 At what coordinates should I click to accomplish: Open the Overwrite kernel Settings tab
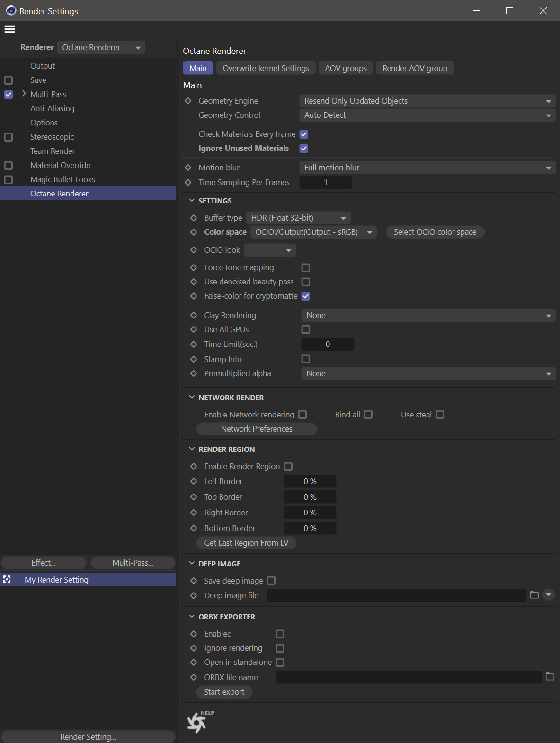pyautogui.click(x=266, y=68)
